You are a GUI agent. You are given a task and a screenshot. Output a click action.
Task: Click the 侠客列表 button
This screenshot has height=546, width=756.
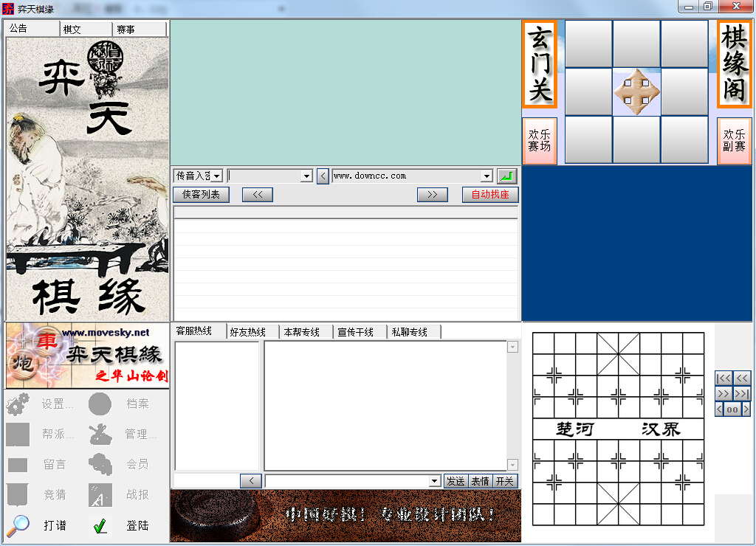(200, 195)
